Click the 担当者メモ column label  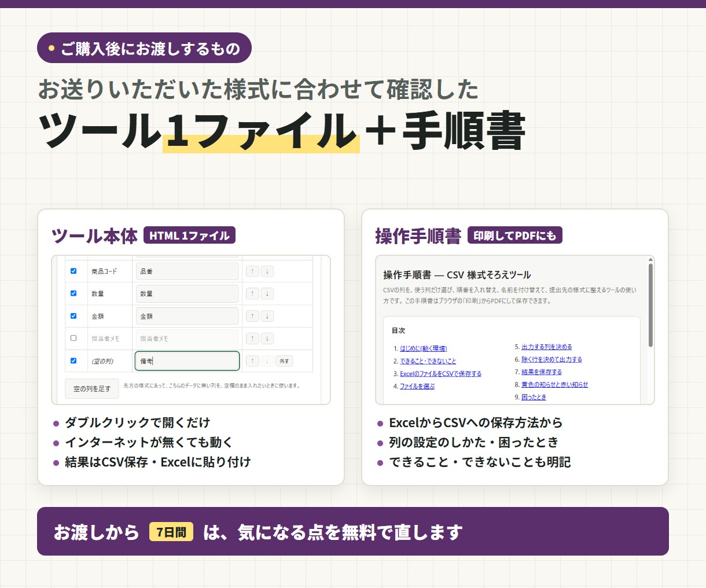tap(105, 339)
